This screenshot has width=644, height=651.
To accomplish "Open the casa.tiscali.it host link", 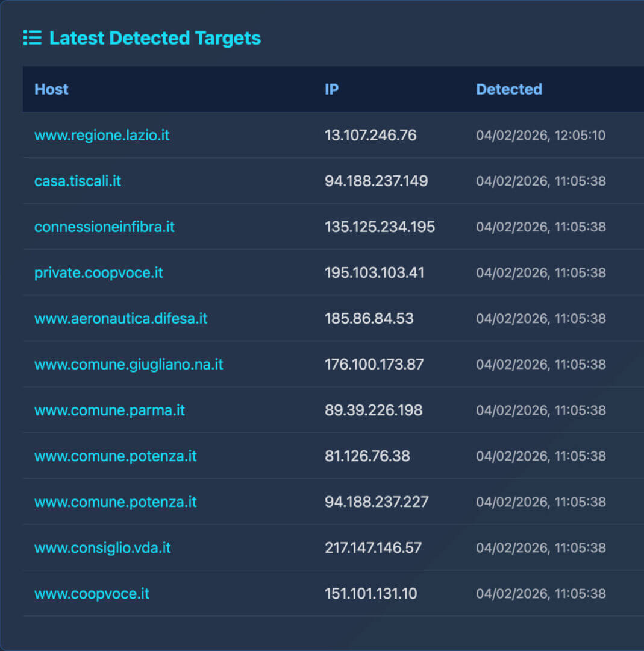I will 78,181.
